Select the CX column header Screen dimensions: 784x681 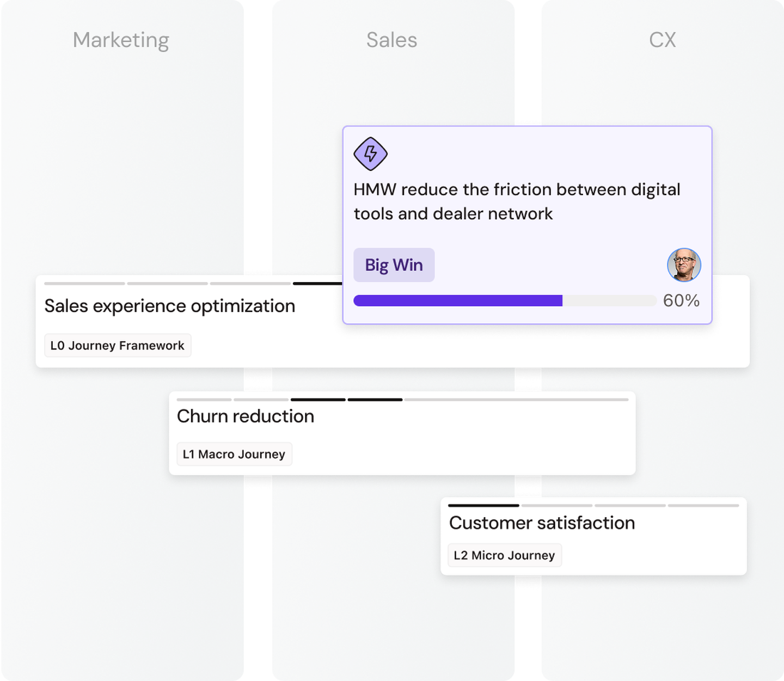pos(663,39)
